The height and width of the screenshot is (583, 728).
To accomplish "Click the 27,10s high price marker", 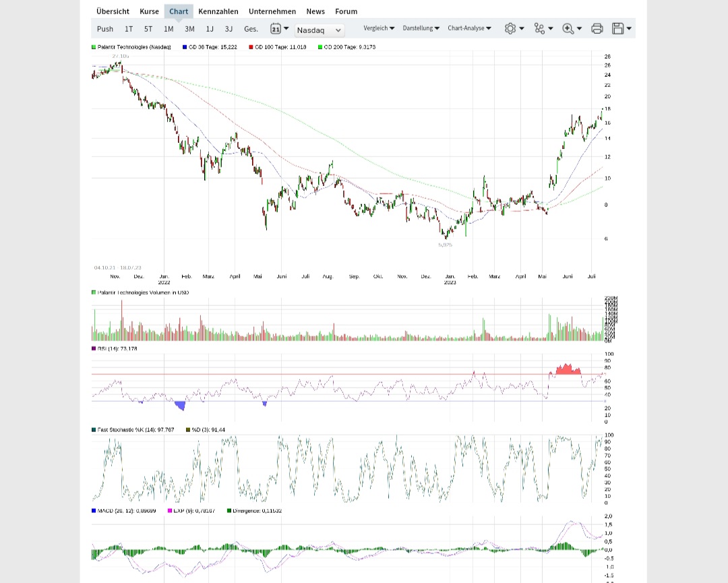I will click(120, 56).
